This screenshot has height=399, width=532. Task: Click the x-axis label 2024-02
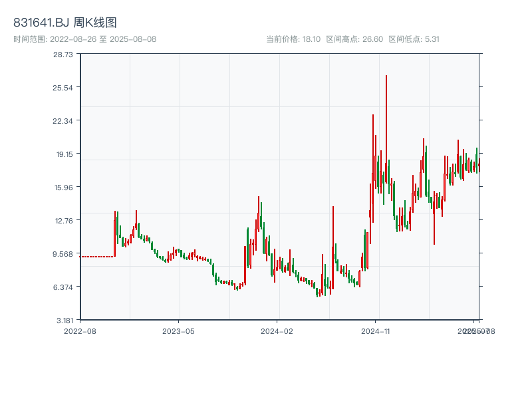click(x=277, y=331)
